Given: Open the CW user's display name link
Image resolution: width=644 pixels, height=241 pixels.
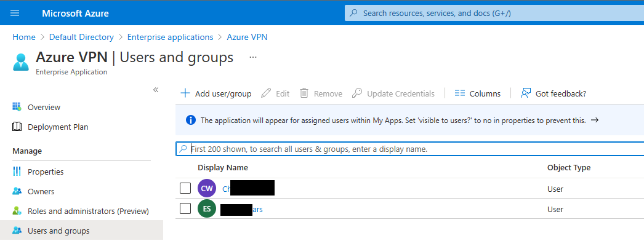Looking at the screenshot, I should click(248, 189).
